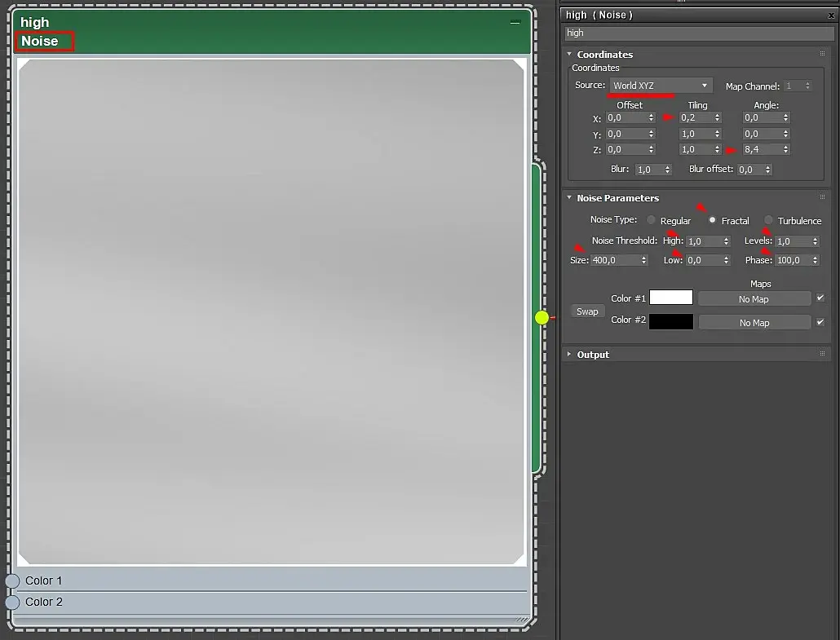Image resolution: width=840 pixels, height=640 pixels.
Task: Click the Y Offset value field
Action: [626, 134]
